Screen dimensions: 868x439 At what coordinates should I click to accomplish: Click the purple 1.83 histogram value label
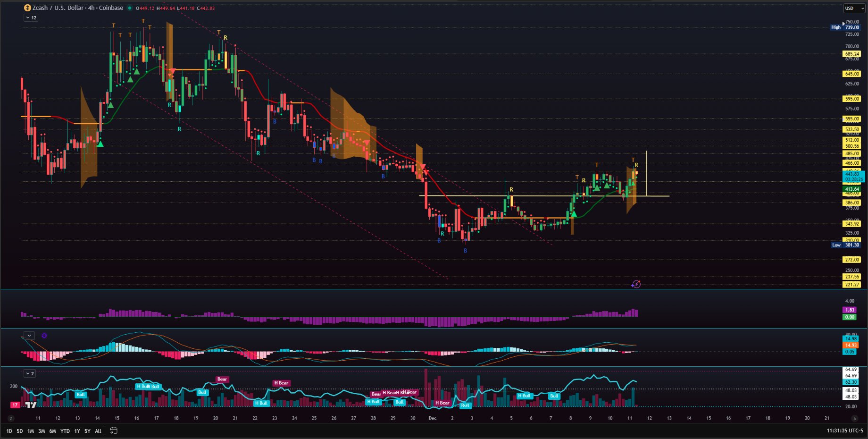pyautogui.click(x=850, y=310)
